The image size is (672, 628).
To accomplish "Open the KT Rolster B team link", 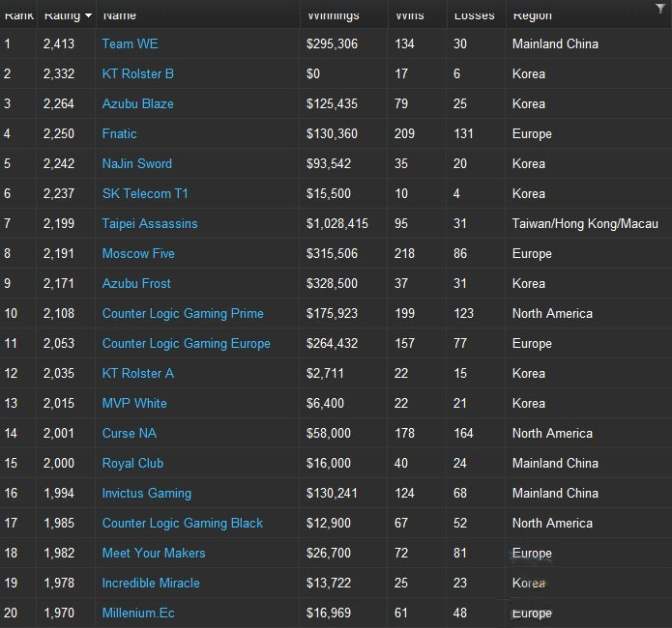I will (x=137, y=73).
